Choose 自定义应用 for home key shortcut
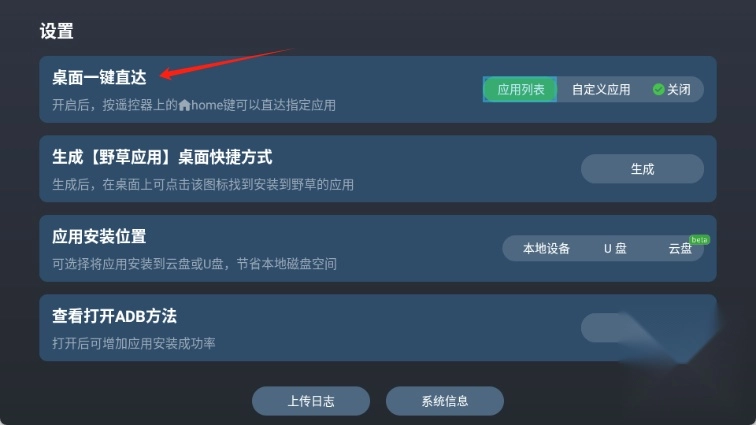Image resolution: width=756 pixels, height=425 pixels. (601, 90)
